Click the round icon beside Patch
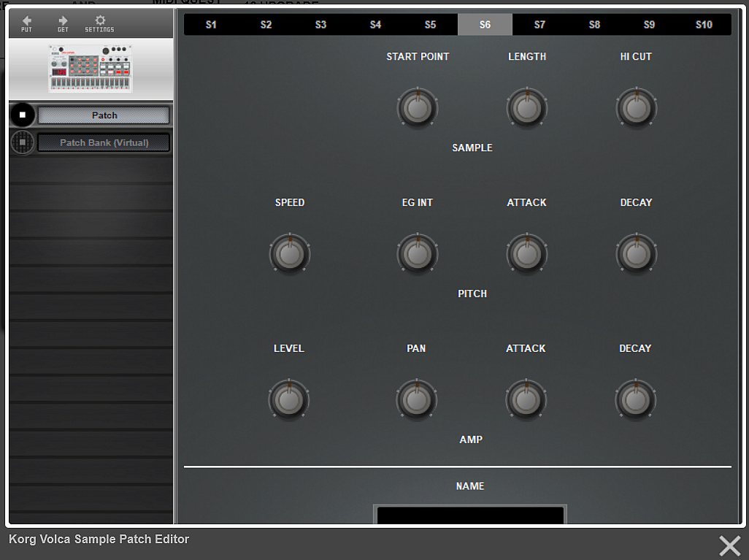The width and height of the screenshot is (749, 560). click(x=22, y=115)
